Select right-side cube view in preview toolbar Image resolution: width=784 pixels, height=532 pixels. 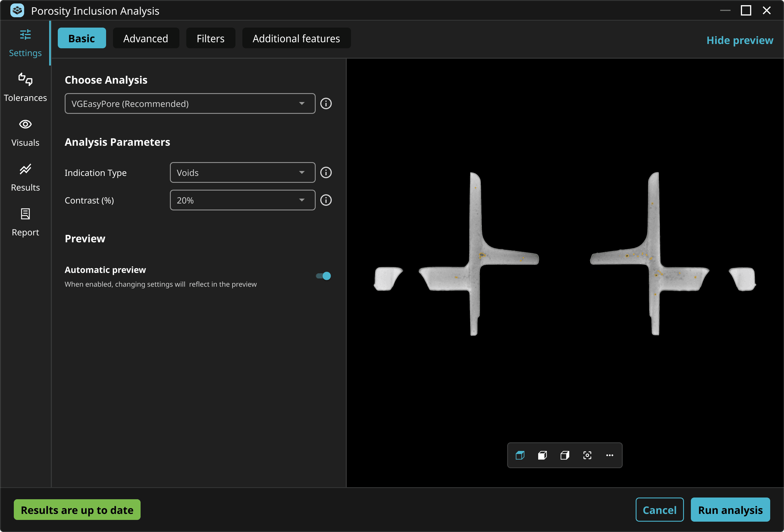[565, 456]
